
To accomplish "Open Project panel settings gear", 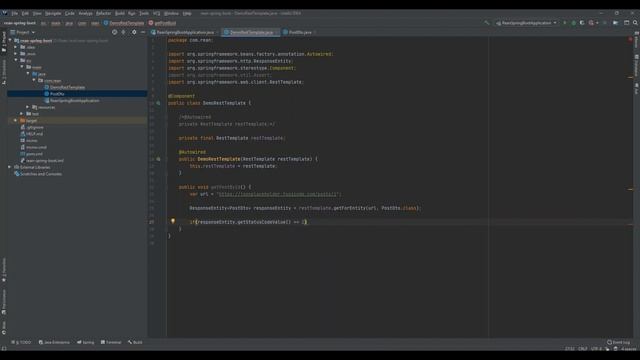I will pyautogui.click(x=134, y=32).
